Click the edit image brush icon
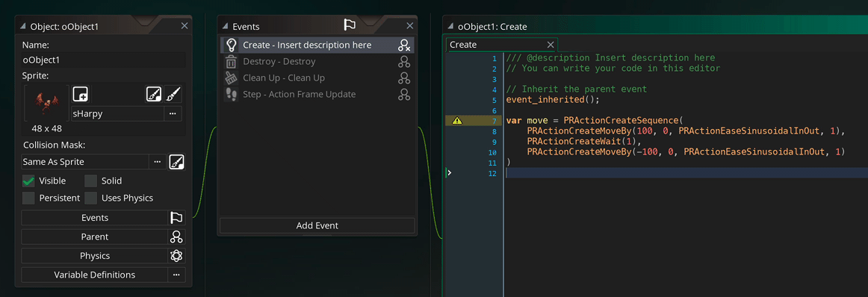Screen dimensions: 868x297 click(x=173, y=94)
